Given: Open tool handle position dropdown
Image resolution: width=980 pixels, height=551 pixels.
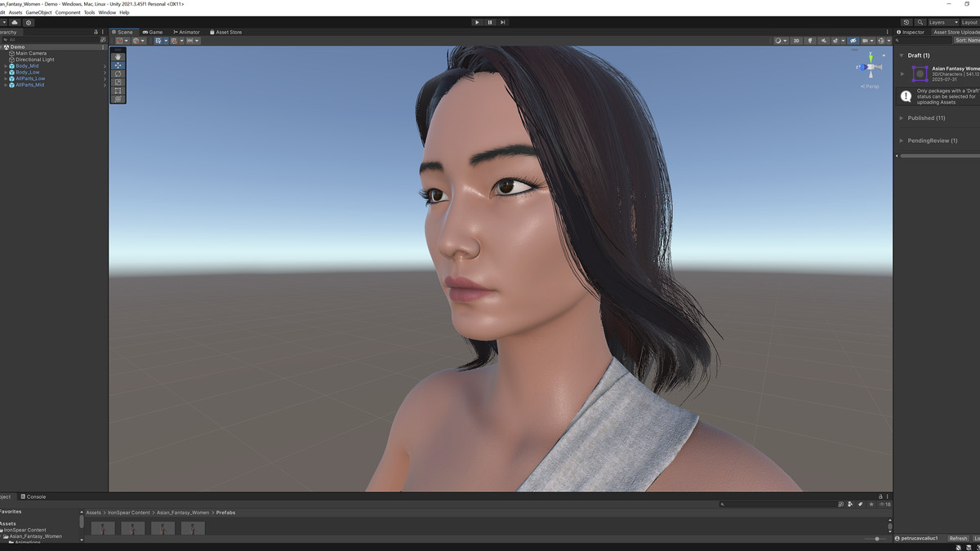Looking at the screenshot, I should pos(122,41).
